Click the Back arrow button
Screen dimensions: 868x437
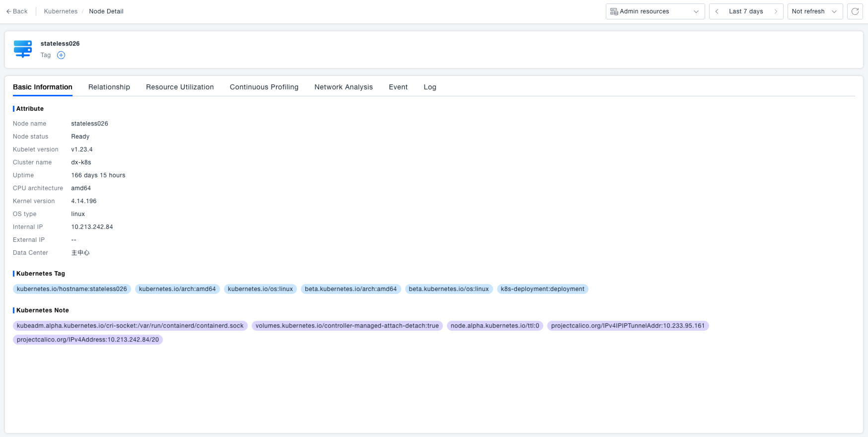tap(17, 11)
